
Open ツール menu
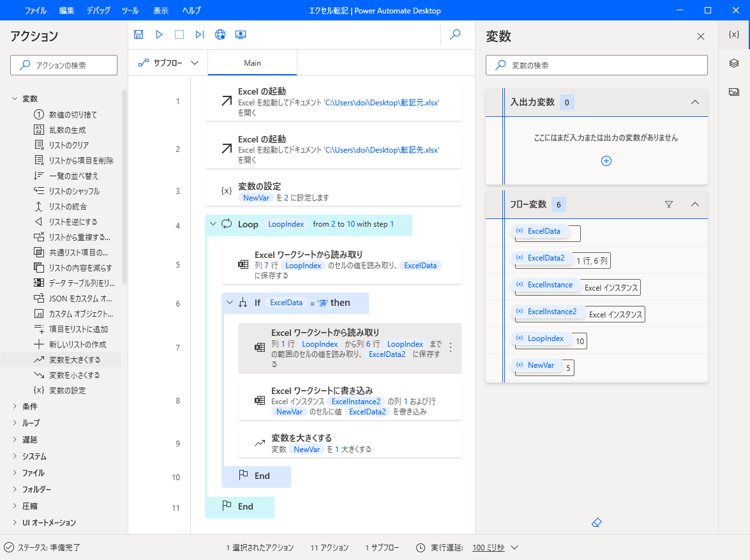130,10
